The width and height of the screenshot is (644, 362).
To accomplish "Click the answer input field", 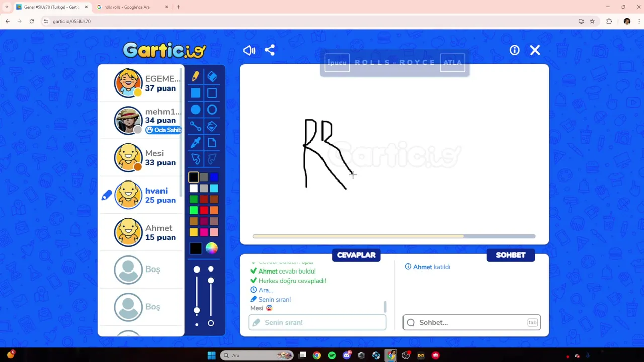I will click(x=317, y=322).
